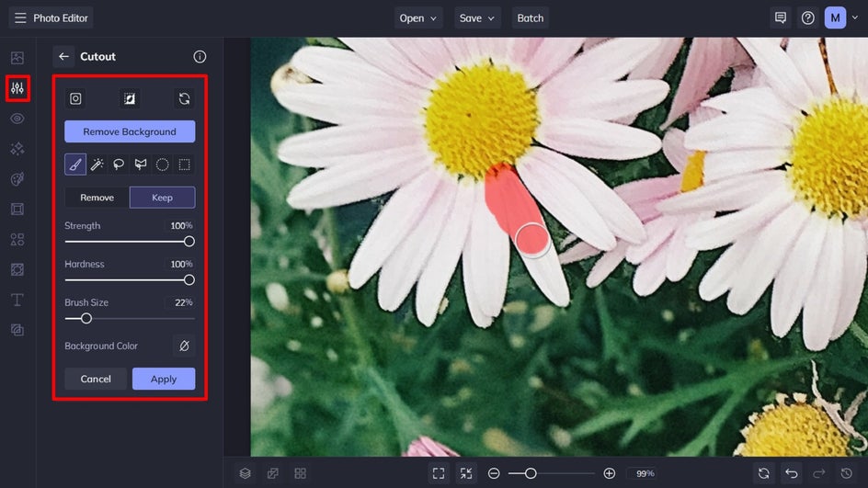Select the Ellipse selection tool
The width and height of the screenshot is (868, 488).
(162, 165)
